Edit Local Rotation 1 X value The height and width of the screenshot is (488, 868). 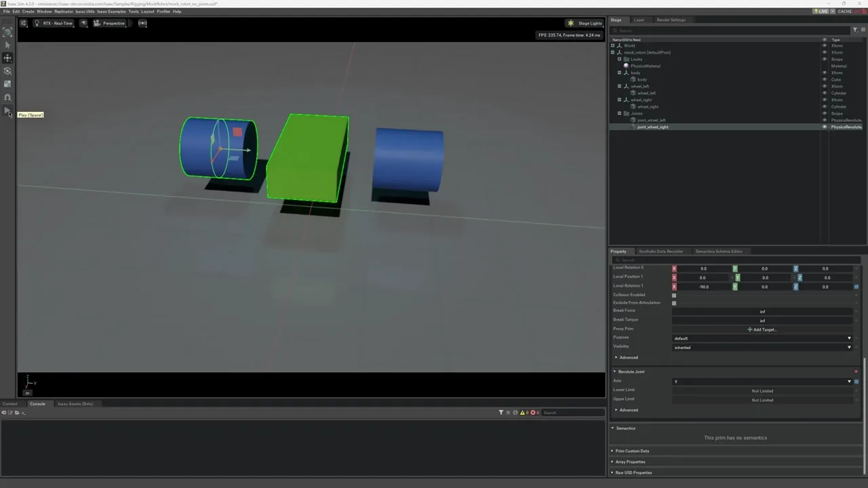pos(703,287)
